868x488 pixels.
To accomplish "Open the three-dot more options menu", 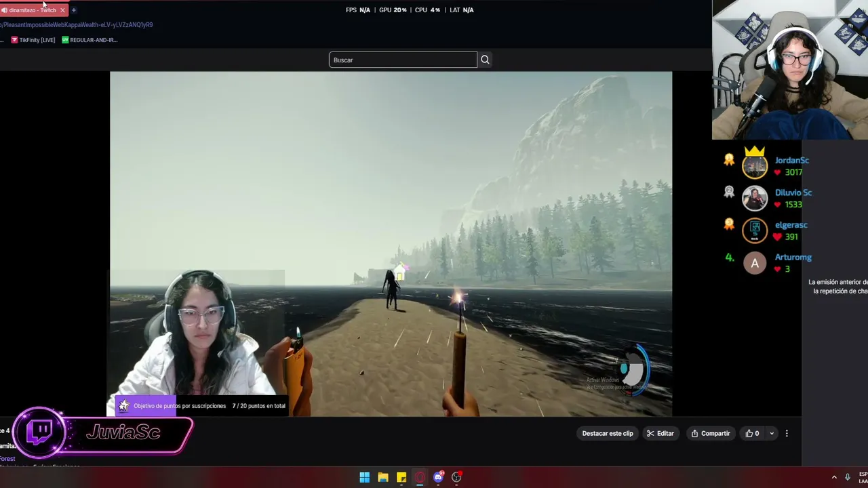I will [787, 433].
